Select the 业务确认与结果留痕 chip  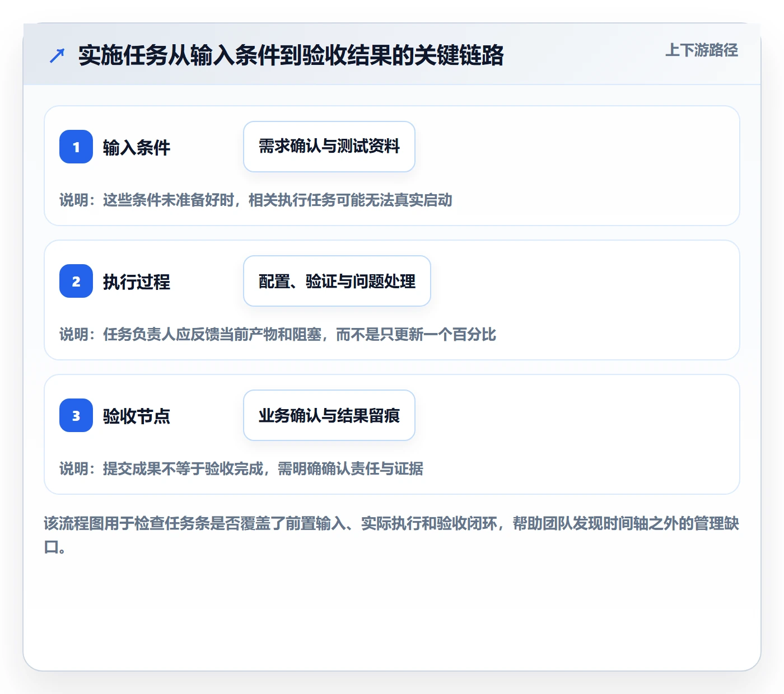click(x=329, y=415)
